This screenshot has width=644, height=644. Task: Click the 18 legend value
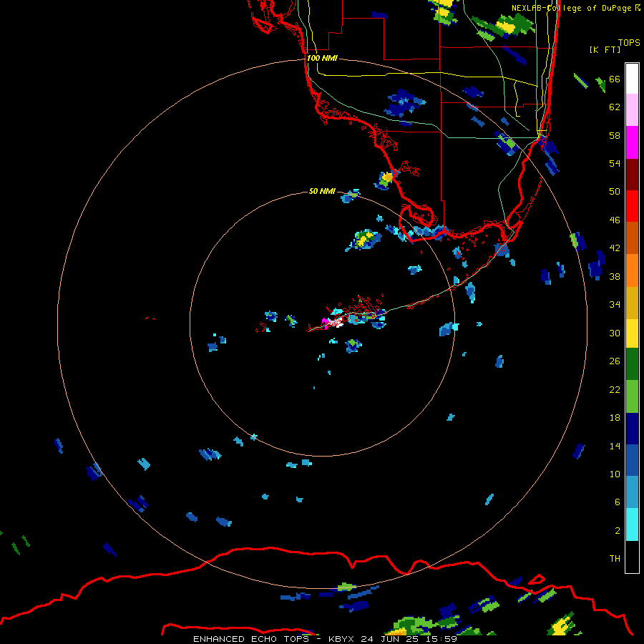pyautogui.click(x=615, y=418)
